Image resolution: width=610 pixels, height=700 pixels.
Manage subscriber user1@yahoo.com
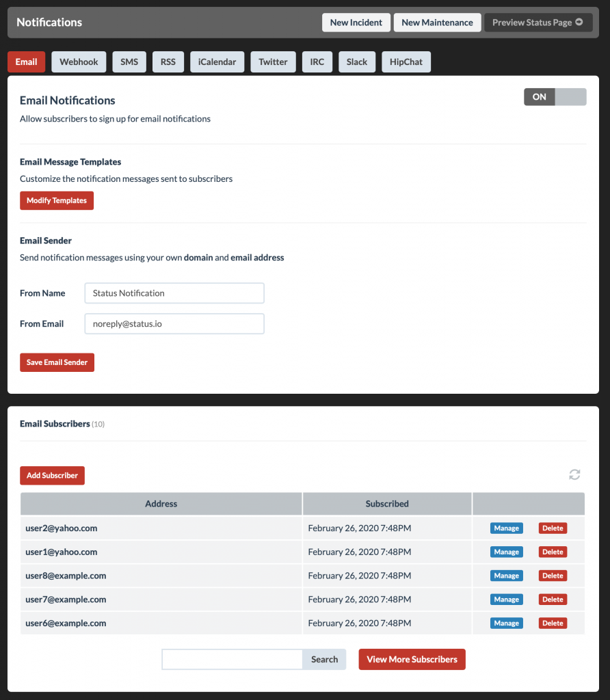click(x=507, y=552)
